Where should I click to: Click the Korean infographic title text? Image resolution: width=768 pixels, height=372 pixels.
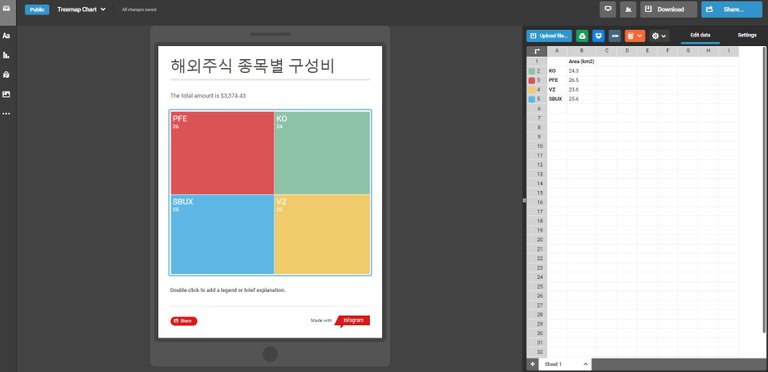pos(253,66)
